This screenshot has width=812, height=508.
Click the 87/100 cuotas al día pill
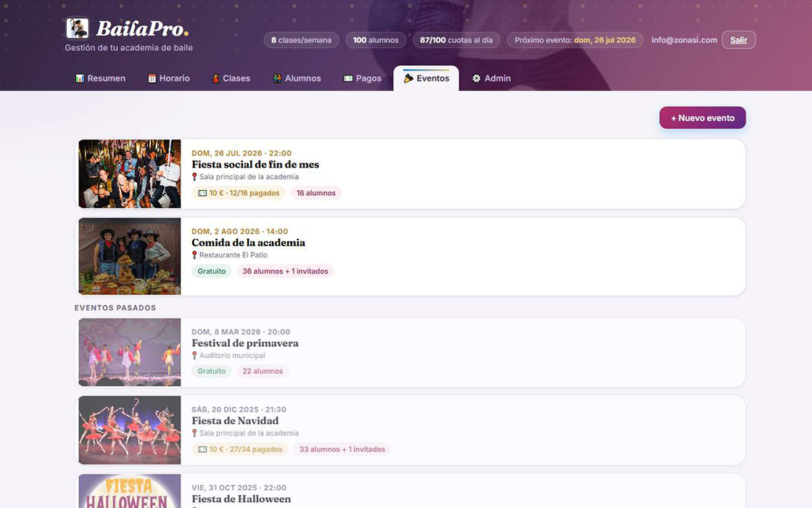point(456,40)
